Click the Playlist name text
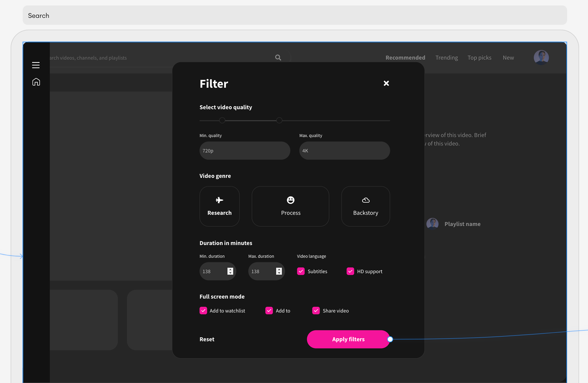The width and height of the screenshot is (588, 383). click(x=462, y=224)
